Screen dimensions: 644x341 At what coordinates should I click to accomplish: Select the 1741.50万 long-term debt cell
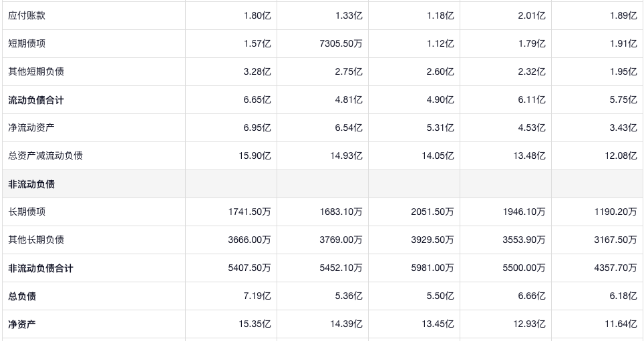click(x=249, y=212)
